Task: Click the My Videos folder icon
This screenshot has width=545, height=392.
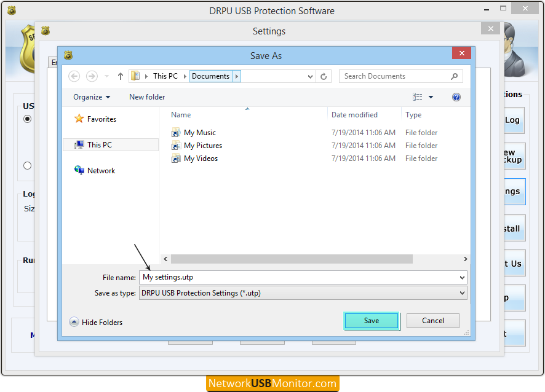Action: [x=176, y=159]
